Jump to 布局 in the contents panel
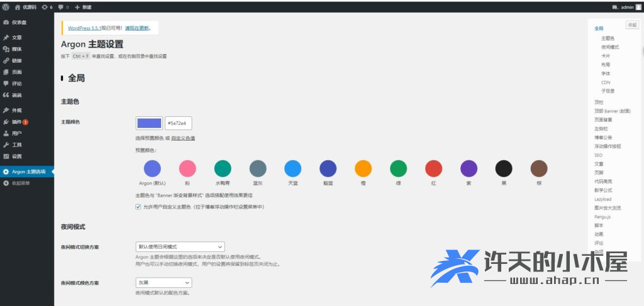This screenshot has width=644, height=306. pyautogui.click(x=606, y=65)
